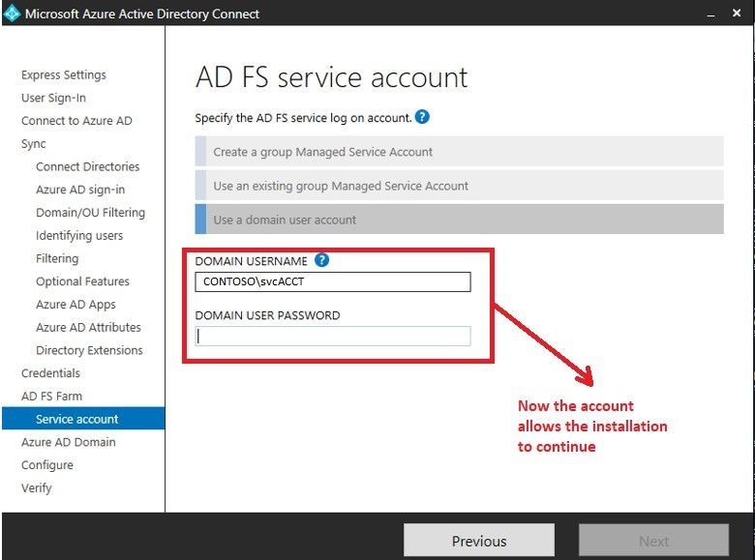Image resolution: width=755 pixels, height=560 pixels.
Task: Click the DOMAIN USER PASSWORD label
Action: 267,315
